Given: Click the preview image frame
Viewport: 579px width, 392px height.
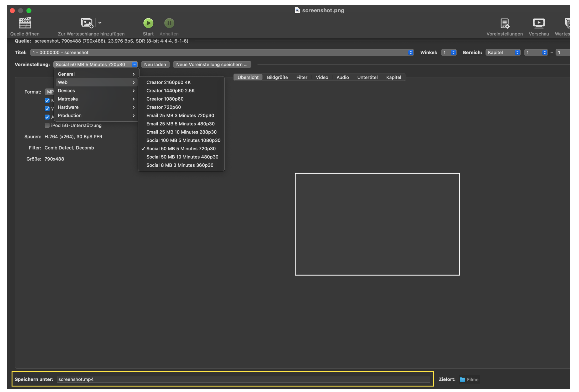Looking at the screenshot, I should click(377, 224).
